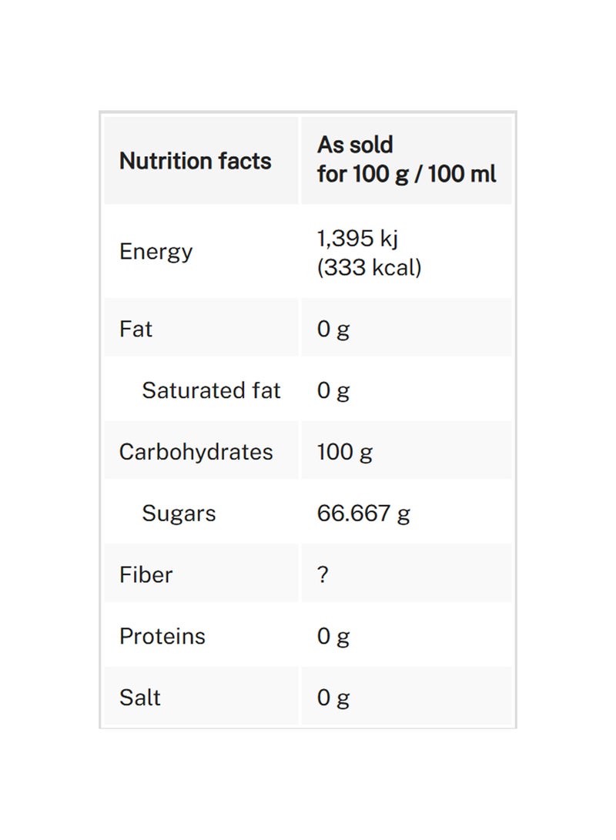
Task: Click the Sugars row label
Action: click(x=179, y=514)
